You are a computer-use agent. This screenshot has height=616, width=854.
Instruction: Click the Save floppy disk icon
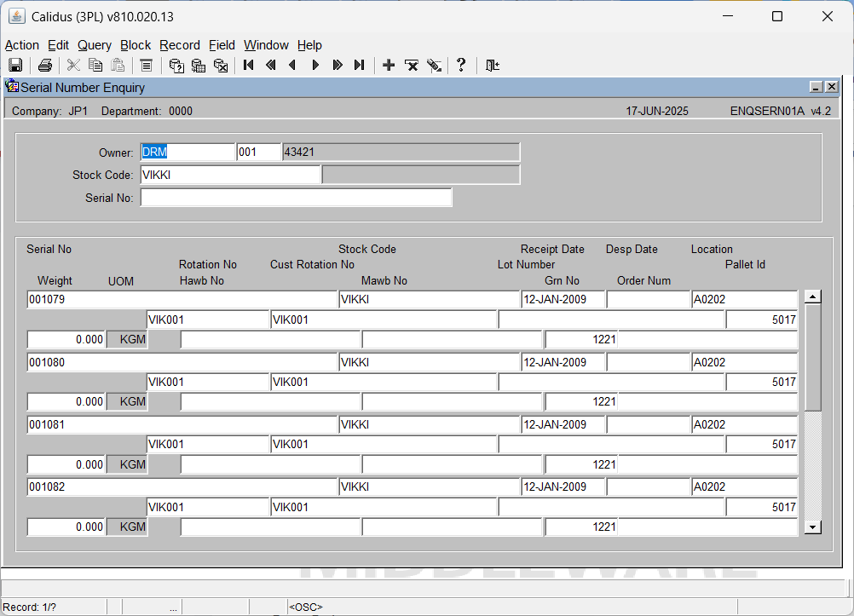tap(15, 66)
